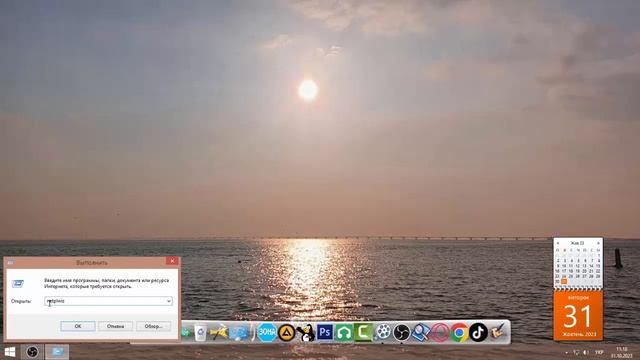Switch to OBS Studio on the taskbar
The height and width of the screenshot is (360, 640).
point(32,352)
